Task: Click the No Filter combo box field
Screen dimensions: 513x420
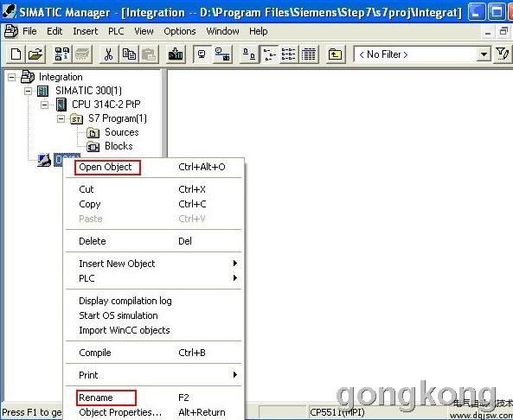Action: tap(422, 54)
